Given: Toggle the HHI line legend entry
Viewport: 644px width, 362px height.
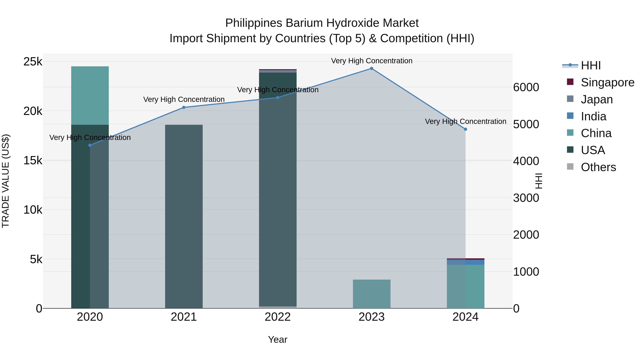Looking at the screenshot, I should pos(582,65).
